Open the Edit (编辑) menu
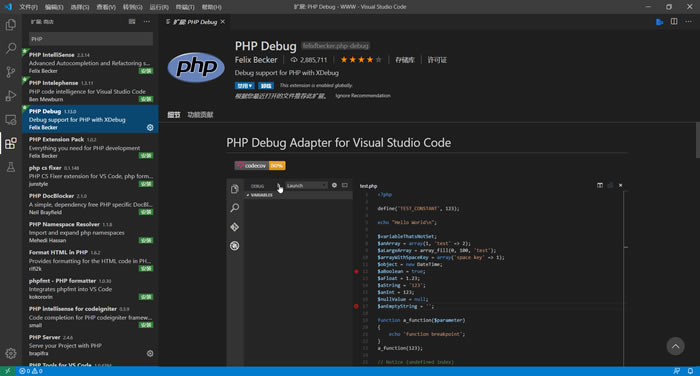The image size is (700, 376). (x=54, y=7)
